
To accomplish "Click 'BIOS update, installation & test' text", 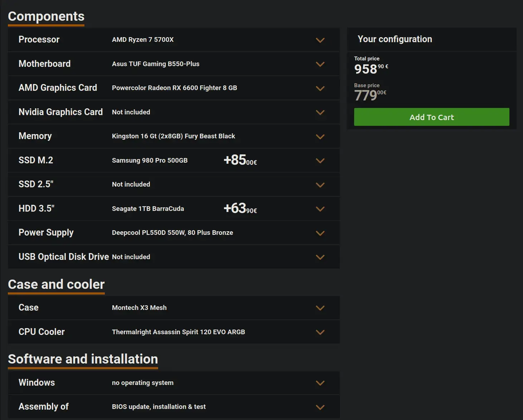I will [x=159, y=407].
